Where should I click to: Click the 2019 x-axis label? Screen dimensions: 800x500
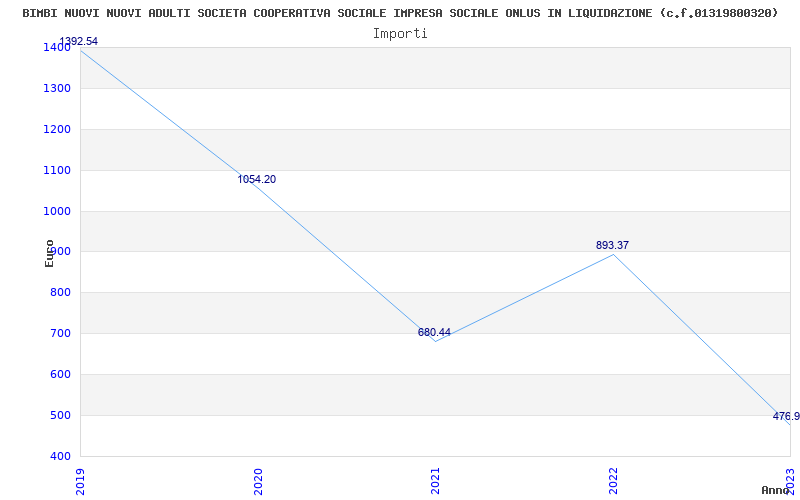point(80,481)
